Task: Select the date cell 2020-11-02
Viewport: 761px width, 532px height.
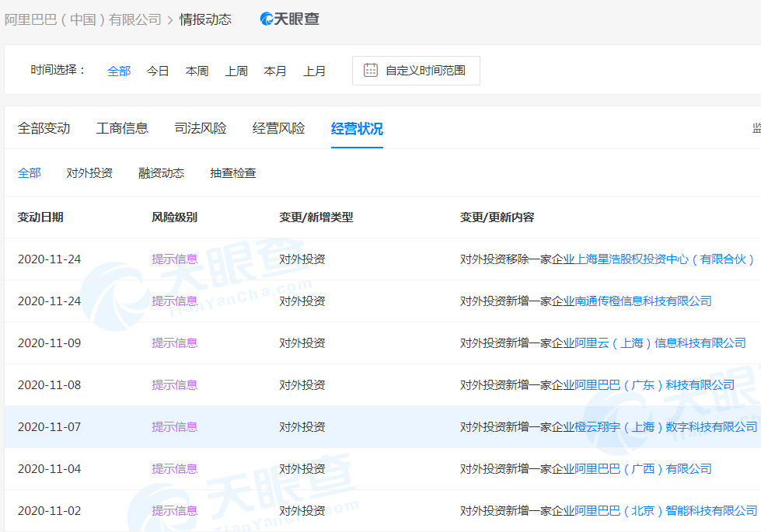Action: point(50,511)
